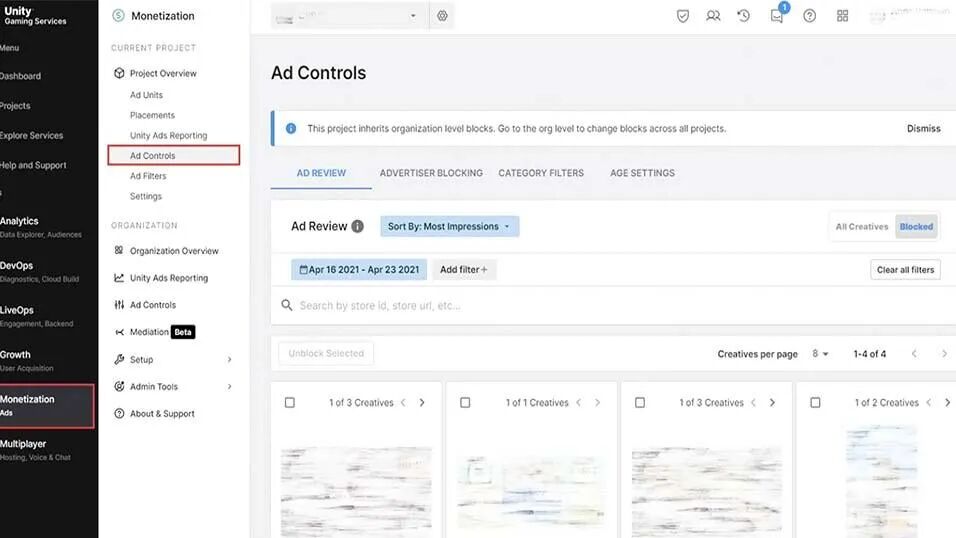The image size is (956, 538).
Task: Switch to AD REVIEW tab
Action: 321,173
